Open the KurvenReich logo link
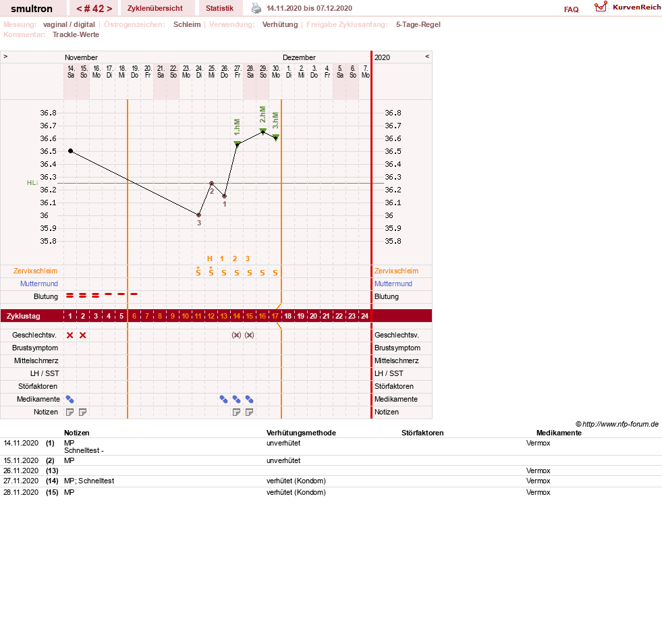662x644 pixels. click(627, 7)
